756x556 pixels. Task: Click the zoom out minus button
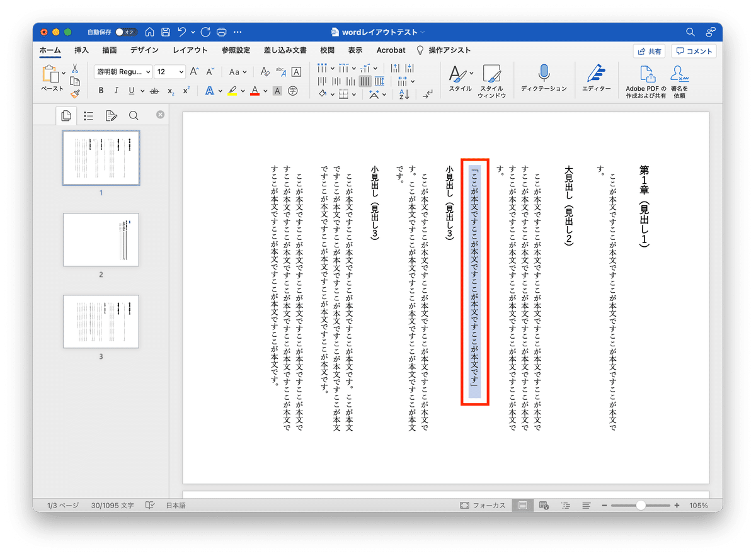coord(604,505)
